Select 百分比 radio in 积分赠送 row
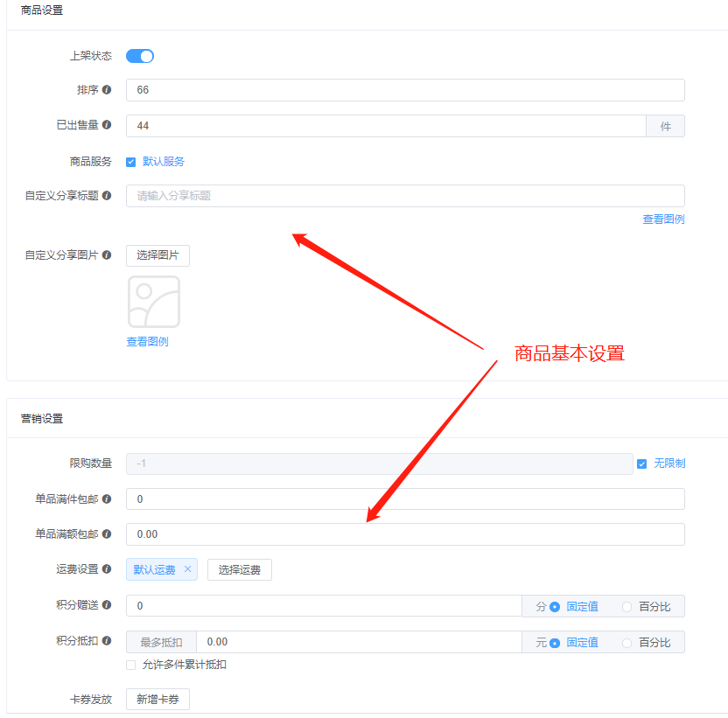This screenshot has height=718, width=728. (626, 607)
